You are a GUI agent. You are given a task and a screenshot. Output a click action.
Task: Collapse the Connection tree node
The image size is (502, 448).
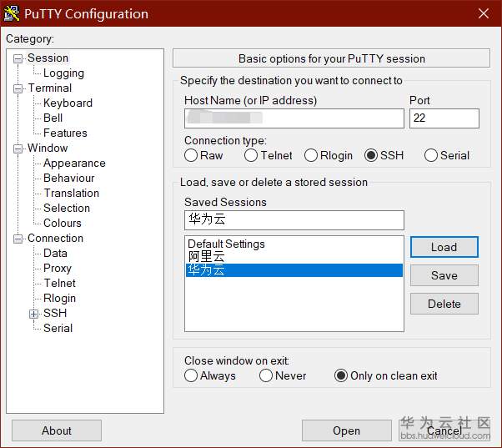click(18, 239)
